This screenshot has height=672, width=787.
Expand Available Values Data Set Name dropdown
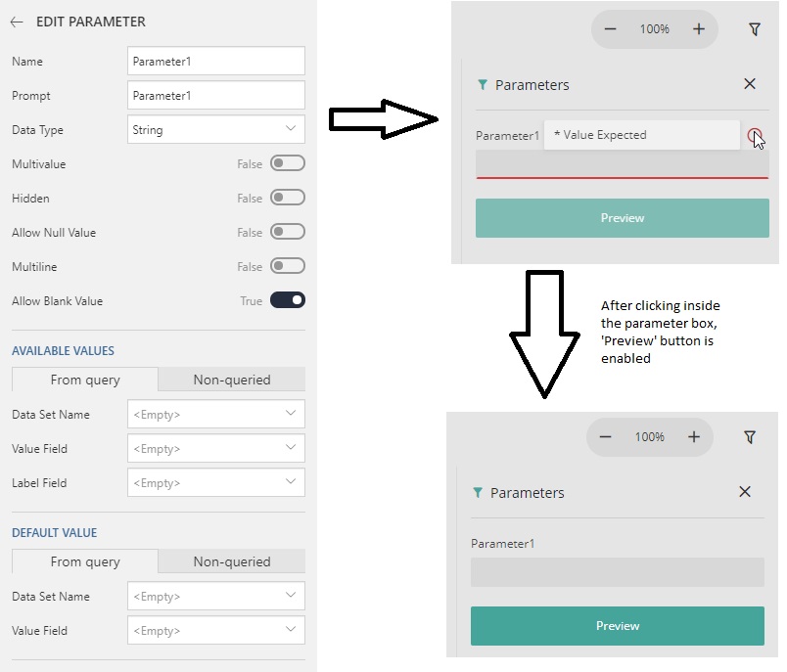coord(215,414)
